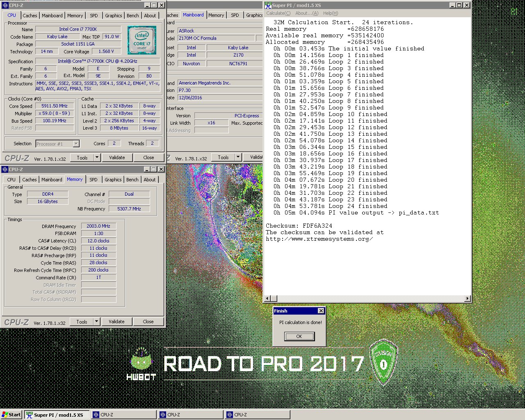Image resolution: width=525 pixels, height=420 pixels.
Task: Open the Processor #1 selection combo box
Action: pos(57,144)
